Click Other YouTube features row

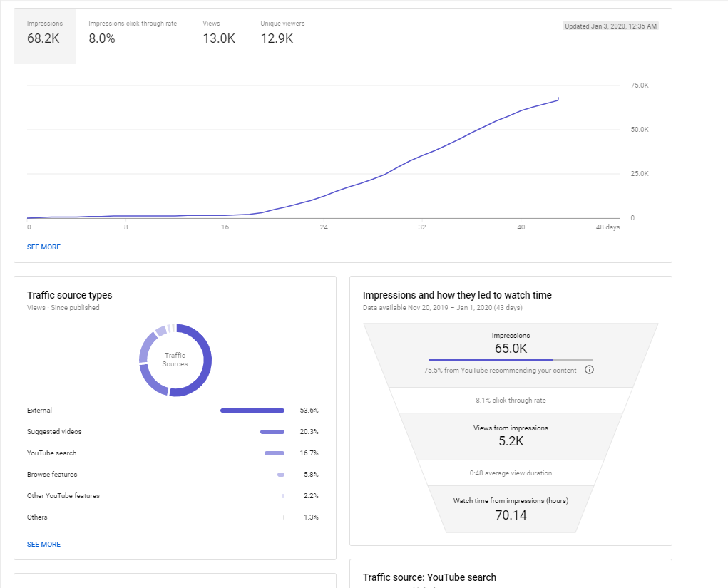(173, 495)
